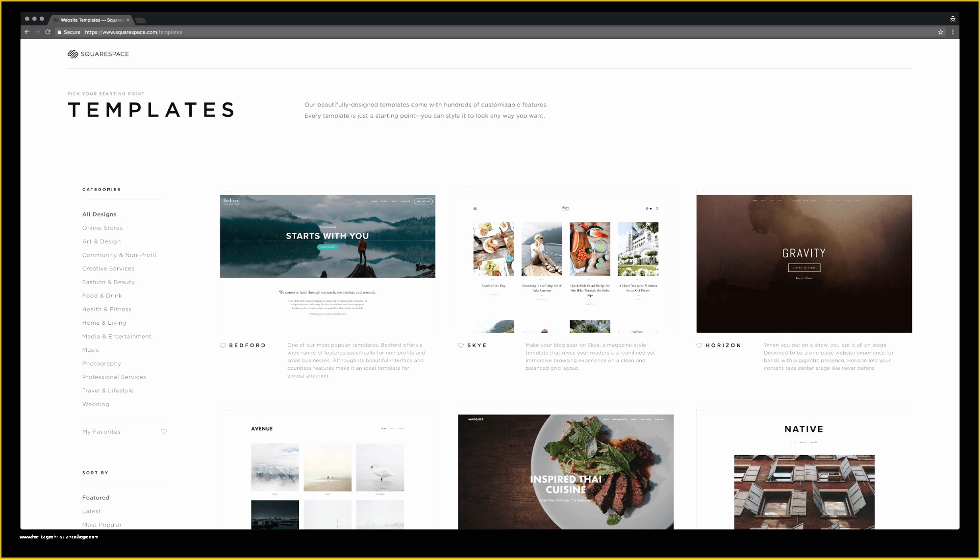980x559 pixels.
Task: Click the bookmark star icon
Action: (940, 32)
